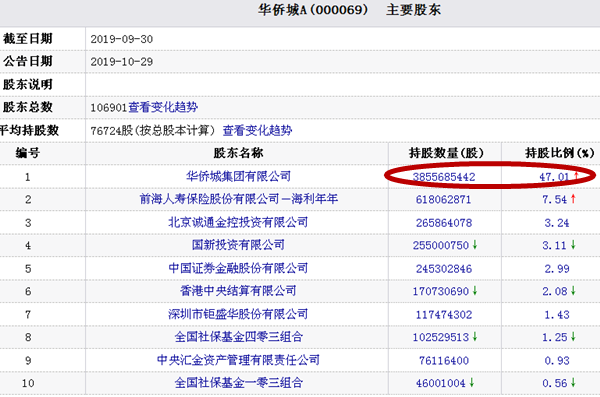Screen dimensions: 600x397
Task: Open shareholder 中国证券金融股份有限公司
Action: click(x=238, y=268)
